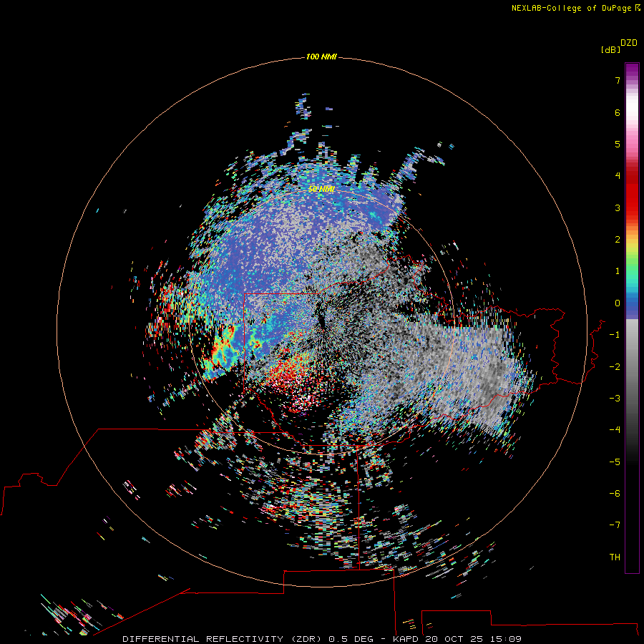The image size is (644, 644).
Task: Click the DZD product label above the color bar
Action: (629, 43)
